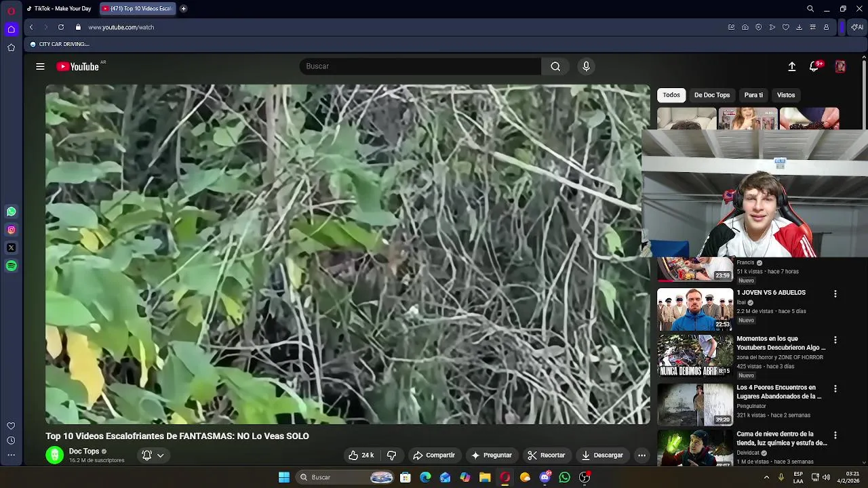This screenshot has width=868, height=488.
Task: Click the Compartir share button
Action: [434, 455]
